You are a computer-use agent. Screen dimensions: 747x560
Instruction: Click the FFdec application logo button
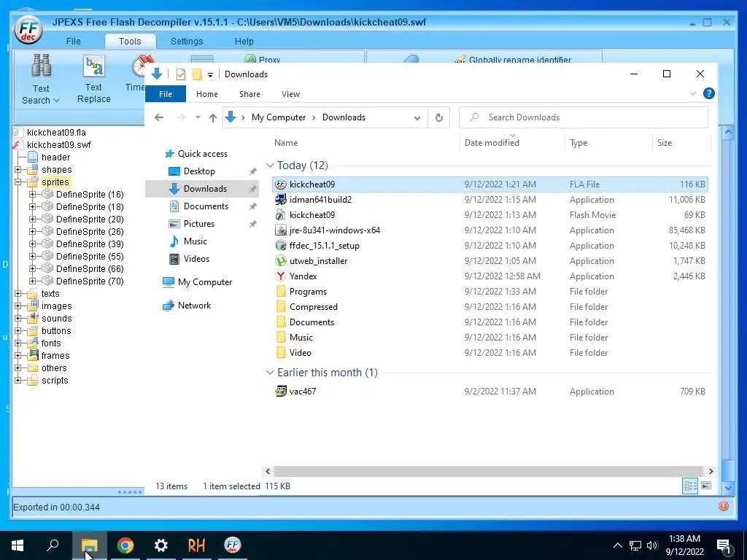[x=28, y=31]
